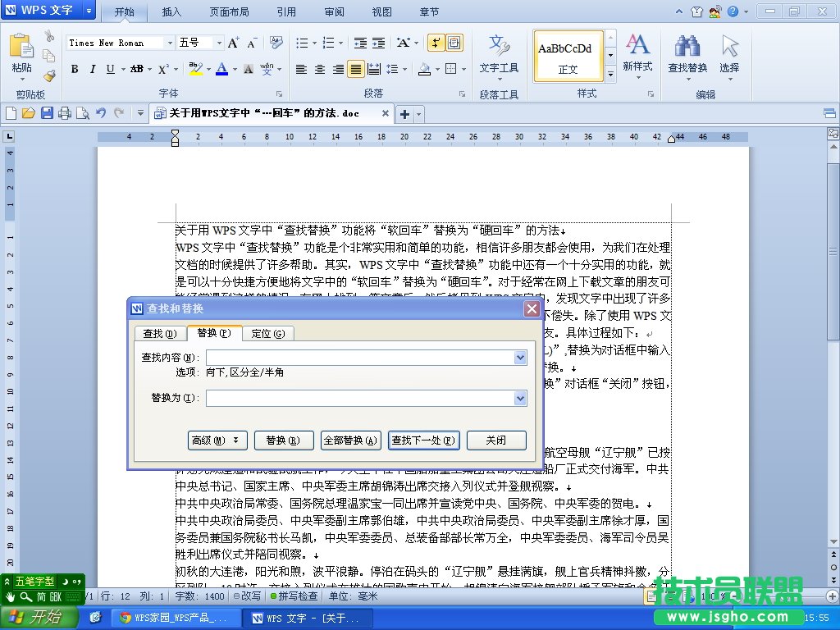Viewport: 840px width, 630px height.
Task: Switch to the 查找 tab in dialog
Action: pos(159,333)
